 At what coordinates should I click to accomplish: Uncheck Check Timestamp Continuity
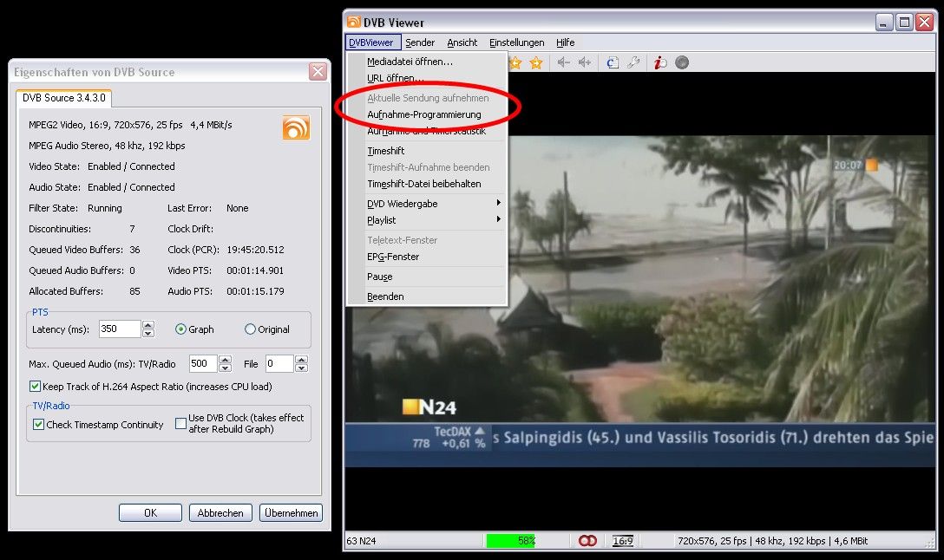point(39,425)
